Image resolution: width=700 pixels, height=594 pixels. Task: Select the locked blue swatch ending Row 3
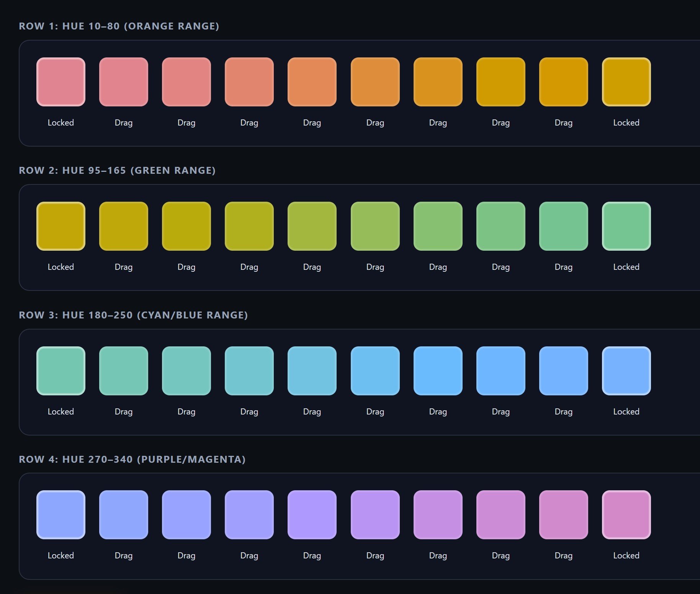(626, 370)
